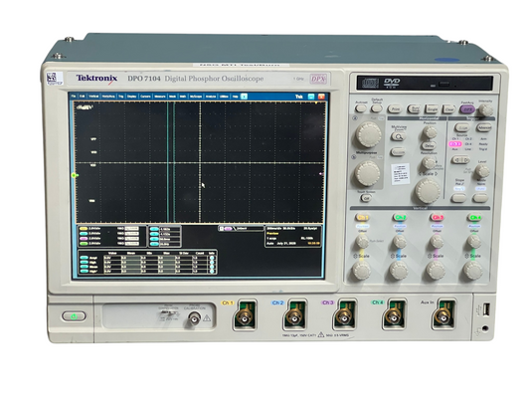The height and width of the screenshot is (399, 532).
Task: Open the Trig menu
Action: click(120, 97)
